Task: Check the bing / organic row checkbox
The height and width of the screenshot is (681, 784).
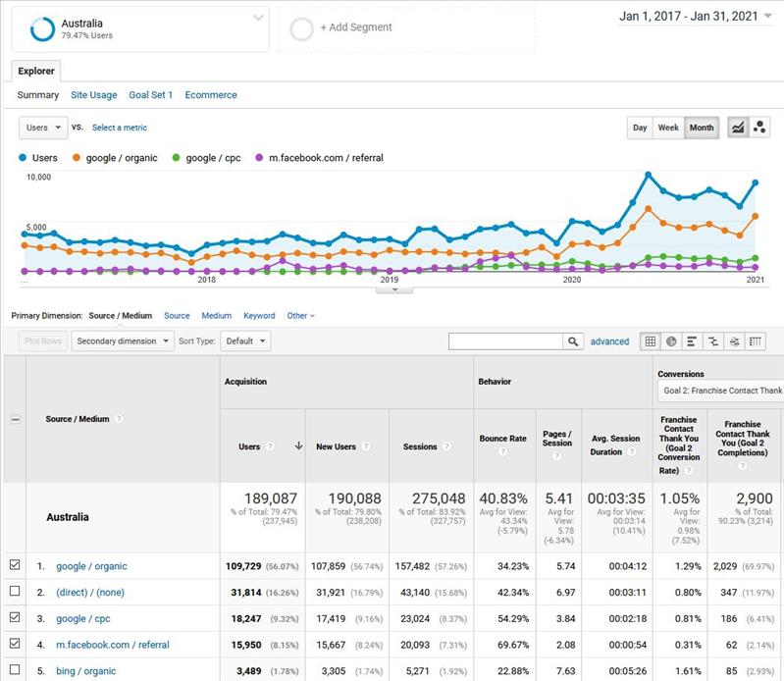Action: pyautogui.click(x=15, y=669)
